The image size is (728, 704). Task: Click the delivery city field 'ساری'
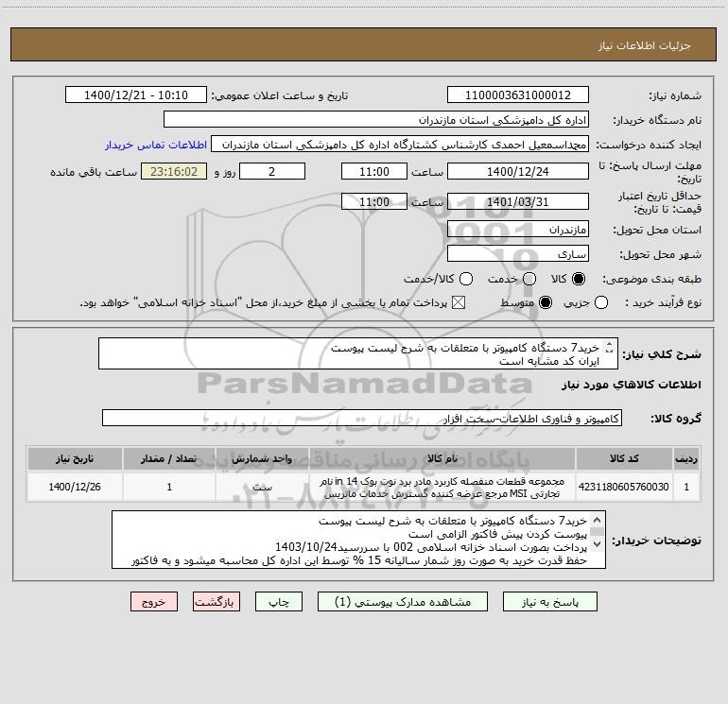click(x=518, y=254)
